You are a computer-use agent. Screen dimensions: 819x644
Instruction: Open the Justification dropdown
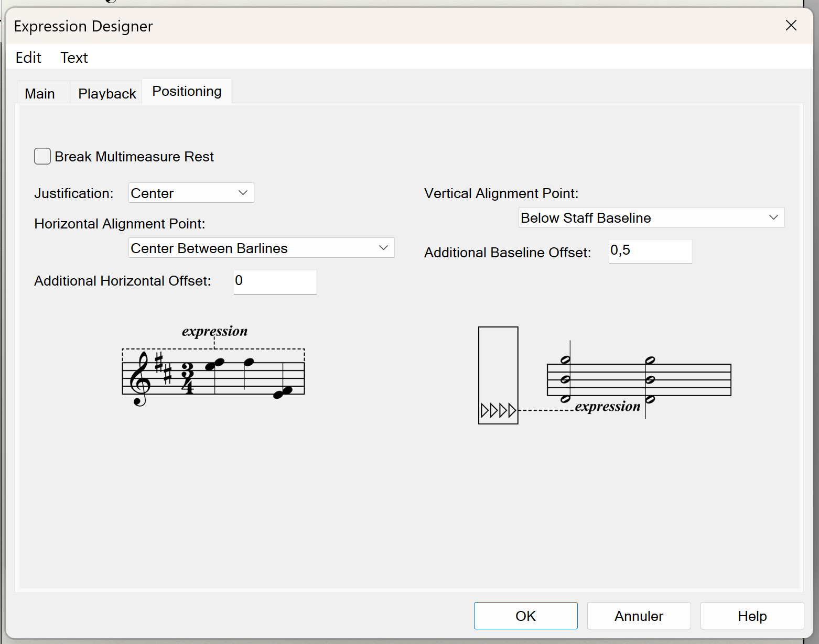tap(191, 193)
